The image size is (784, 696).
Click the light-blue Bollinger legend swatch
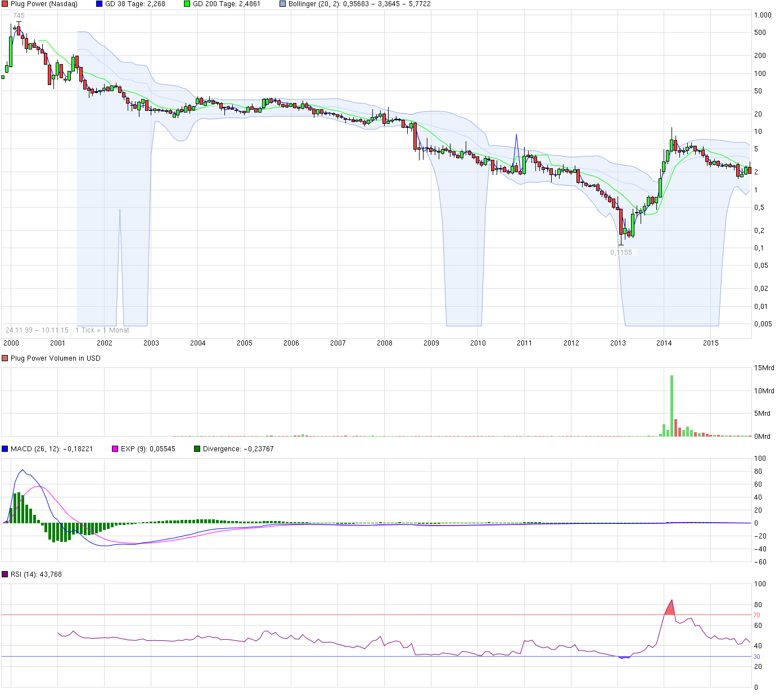282,4
